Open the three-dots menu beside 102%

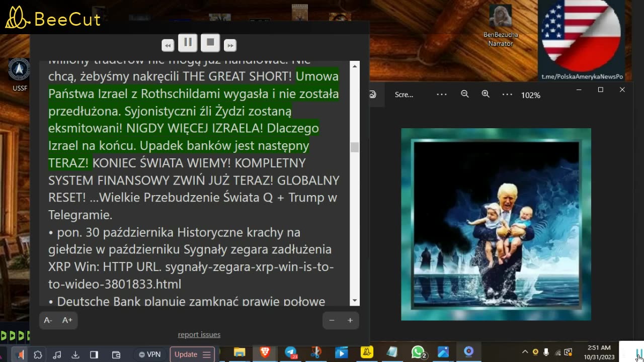507,95
